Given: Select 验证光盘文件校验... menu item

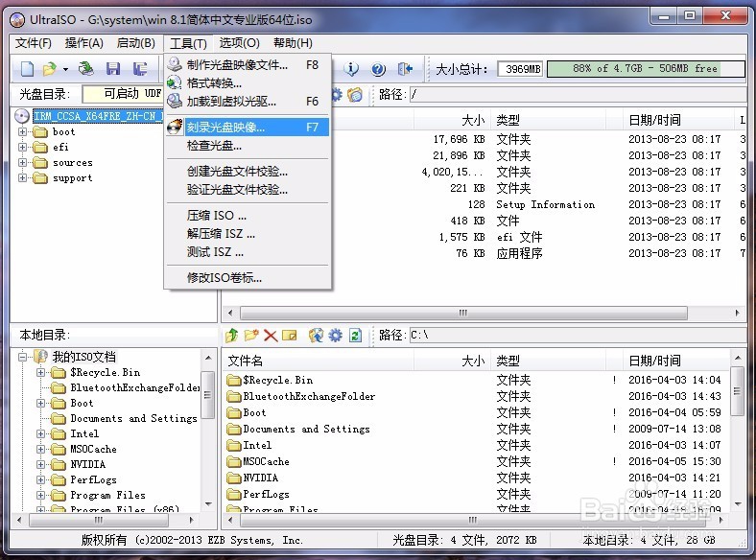Looking at the screenshot, I should point(248,190).
